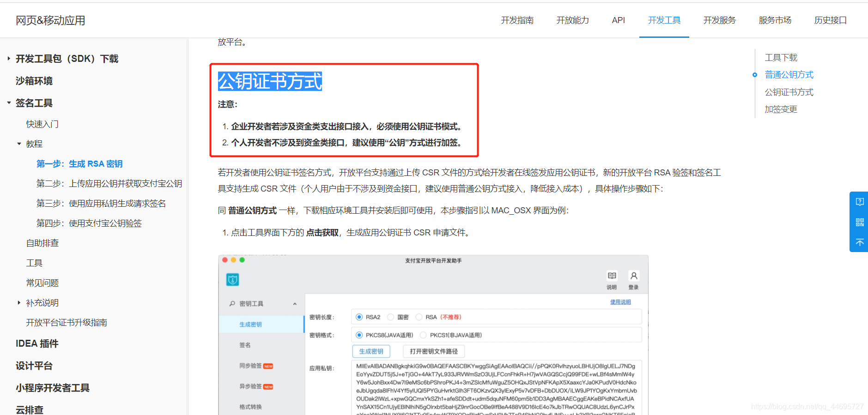Open the 开放能力 top menu

(x=573, y=20)
